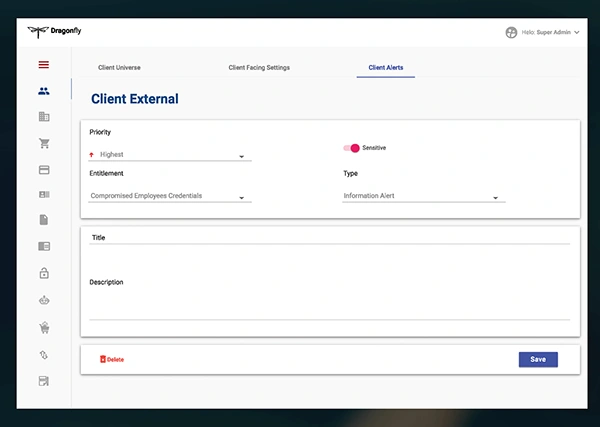Open the swap arrows sidebar icon
This screenshot has width=600, height=427.
click(44, 355)
